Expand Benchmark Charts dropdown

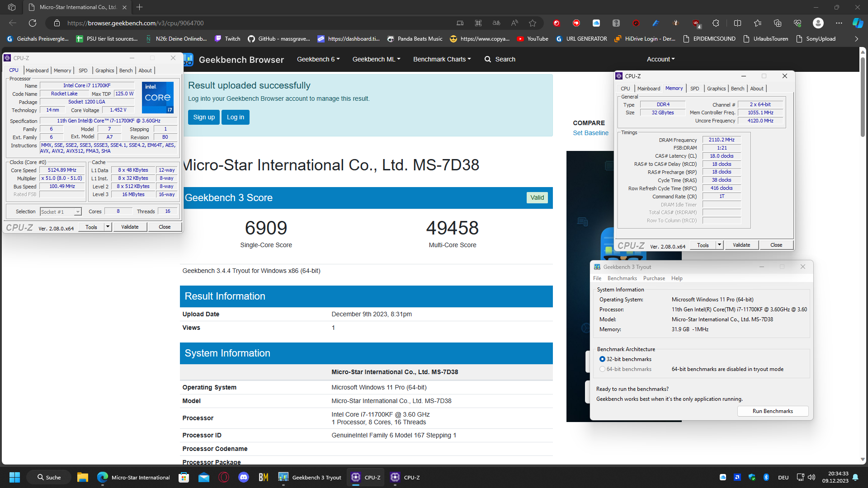[x=442, y=59]
